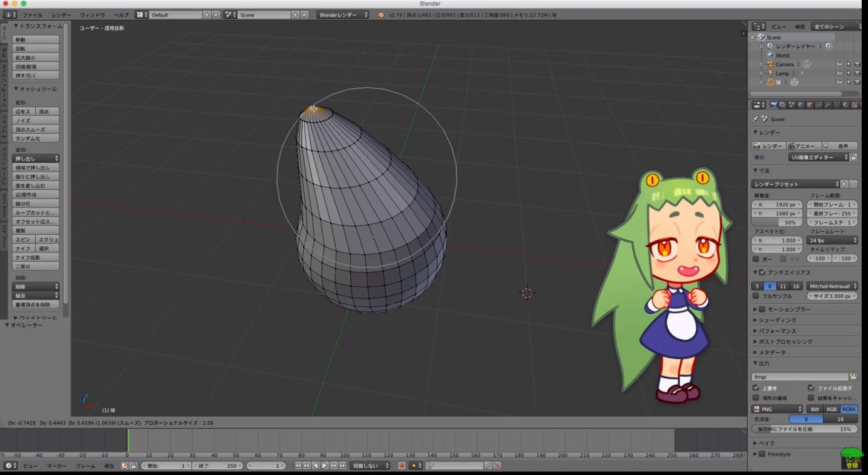
Task: Toggle the pin icon beside Scene in Properties
Action: (x=755, y=119)
